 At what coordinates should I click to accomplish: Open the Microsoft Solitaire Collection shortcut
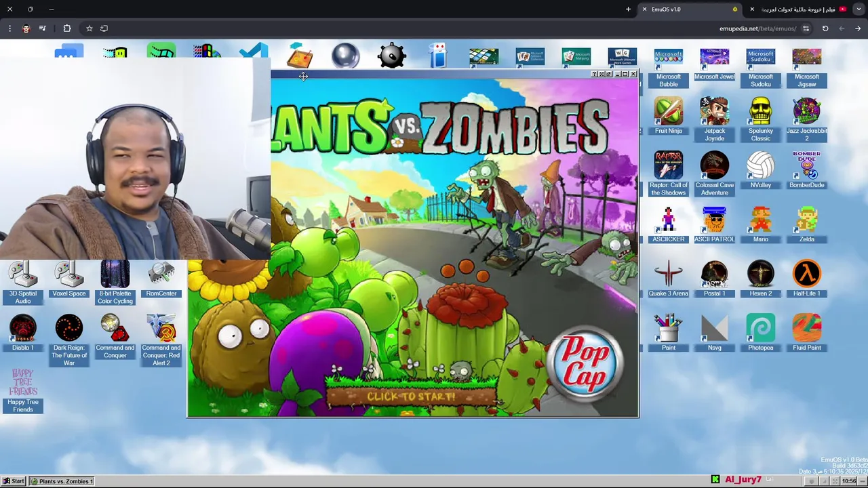[530, 57]
